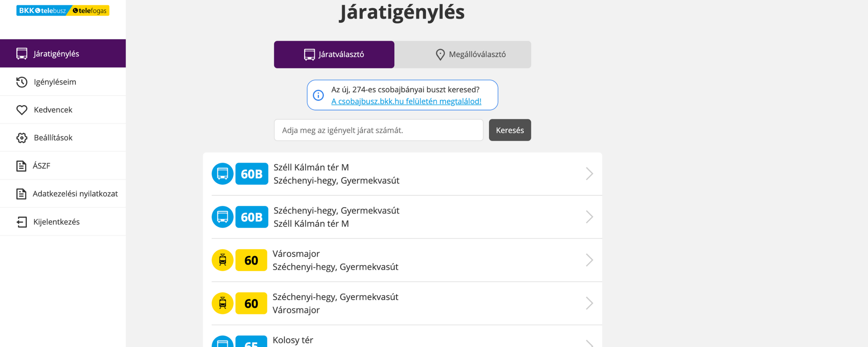868x347 pixels.
Task: Click the yellow tram icon for Városmajor route
Action: [x=222, y=260]
